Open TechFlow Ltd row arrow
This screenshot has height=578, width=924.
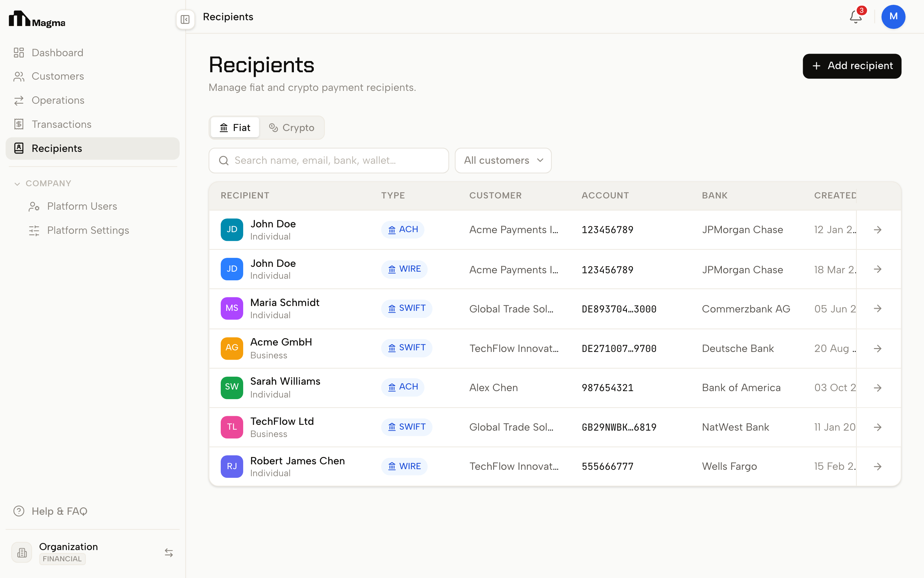tap(878, 427)
